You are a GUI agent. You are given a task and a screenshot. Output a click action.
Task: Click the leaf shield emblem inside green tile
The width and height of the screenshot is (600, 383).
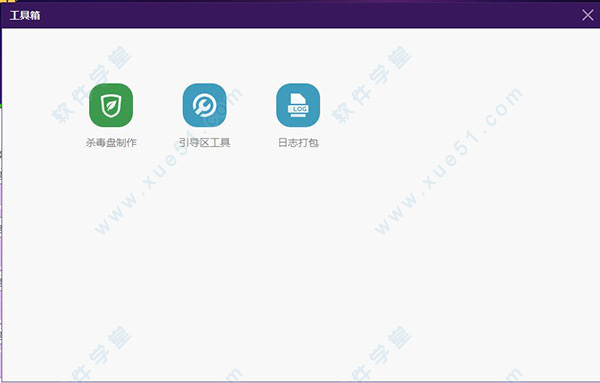click(x=111, y=106)
